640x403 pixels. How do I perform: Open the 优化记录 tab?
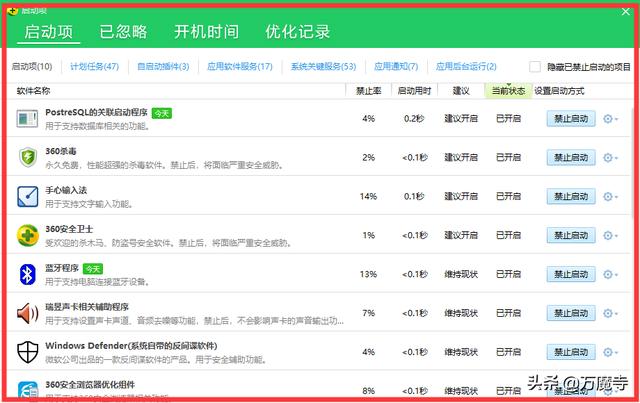298,32
